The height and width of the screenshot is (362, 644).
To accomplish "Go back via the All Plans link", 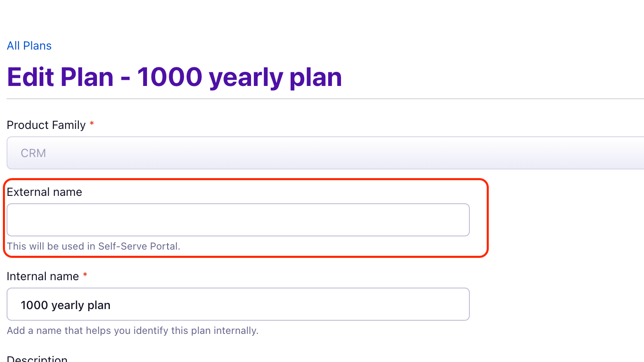I will pyautogui.click(x=29, y=46).
